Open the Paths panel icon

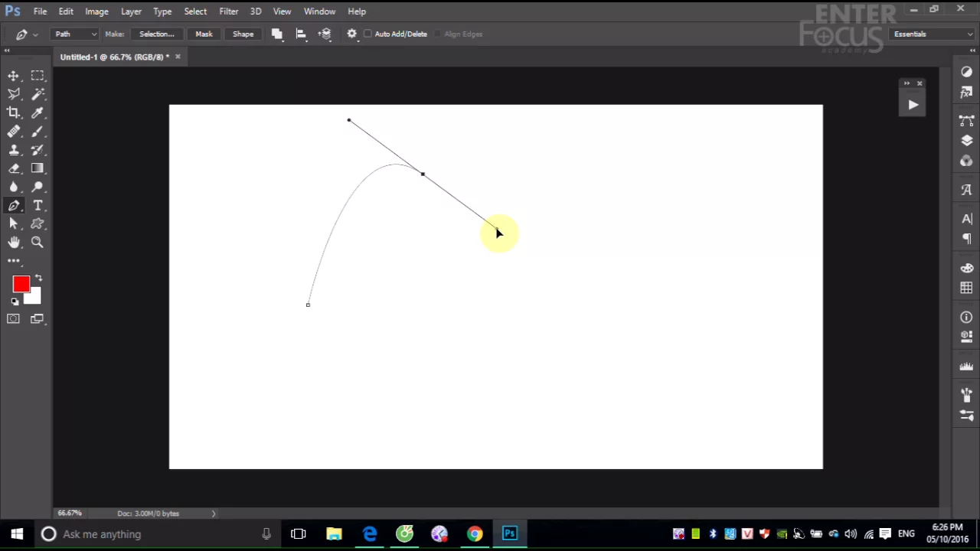coord(967,121)
